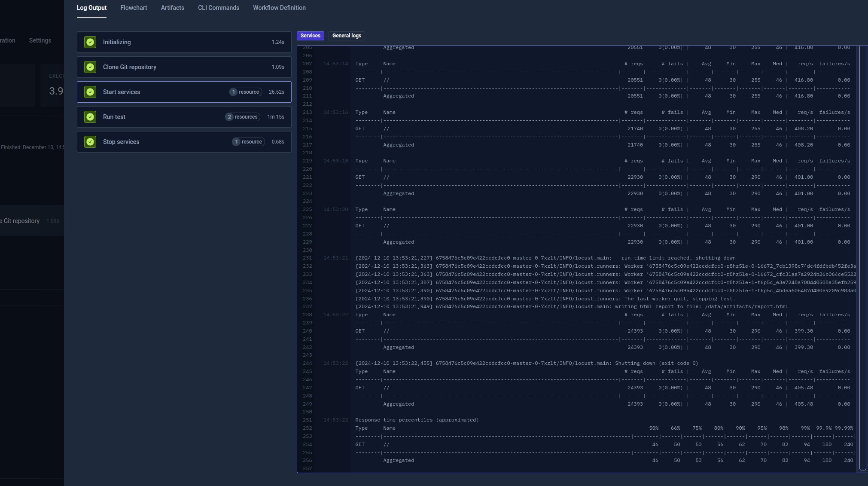Image resolution: width=868 pixels, height=486 pixels.
Task: Switch to the Flowchart tab
Action: point(134,8)
